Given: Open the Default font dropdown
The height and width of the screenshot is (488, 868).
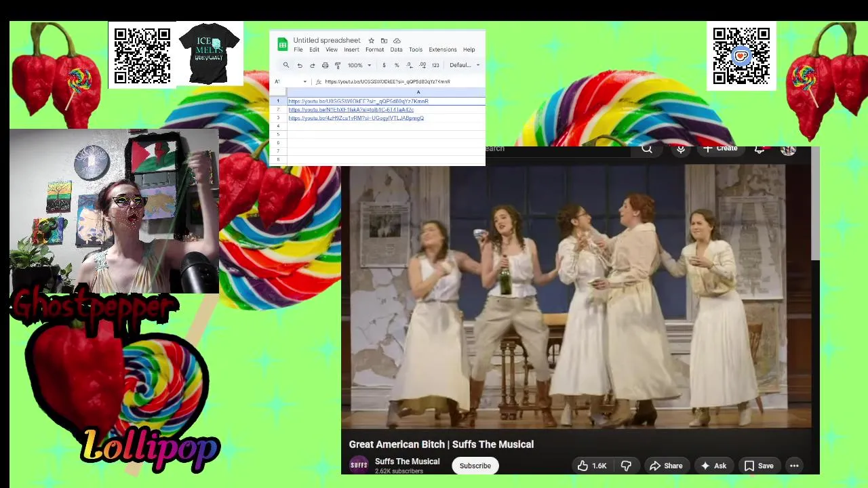Looking at the screenshot, I should 465,65.
